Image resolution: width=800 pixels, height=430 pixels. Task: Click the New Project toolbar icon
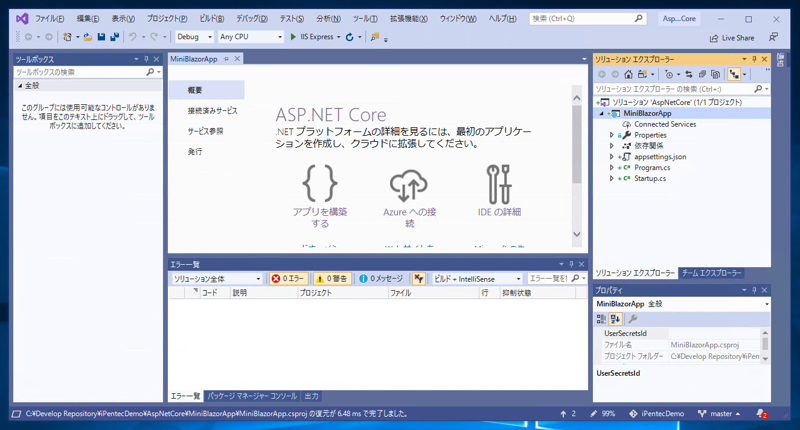[67, 37]
